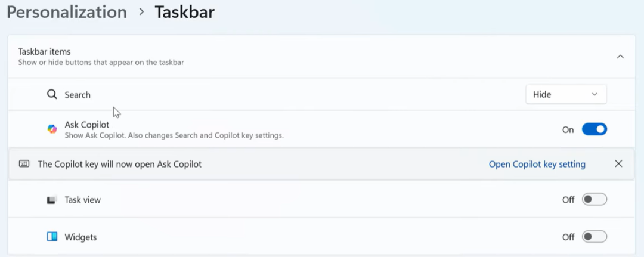Dismiss the Copilot key notice with X
This screenshot has height=257, width=644.
(618, 164)
